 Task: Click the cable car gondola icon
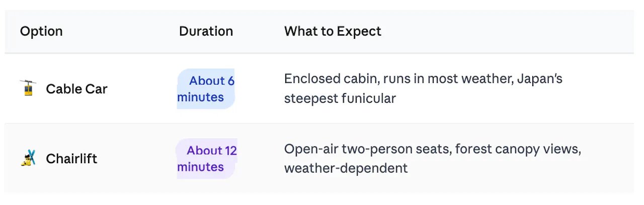[x=28, y=89]
